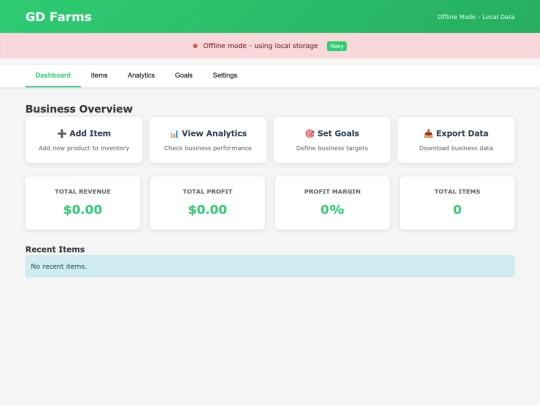Click the No recent items notice
This screenshot has height=405, width=540.
[270, 266]
